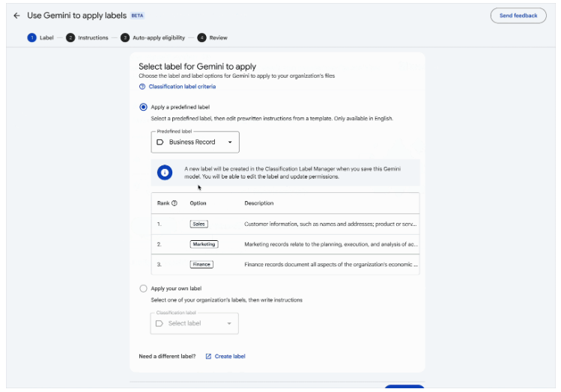Screen dimensions: 561x392
Task: Select the Apply your own label radio button
Action: click(143, 288)
